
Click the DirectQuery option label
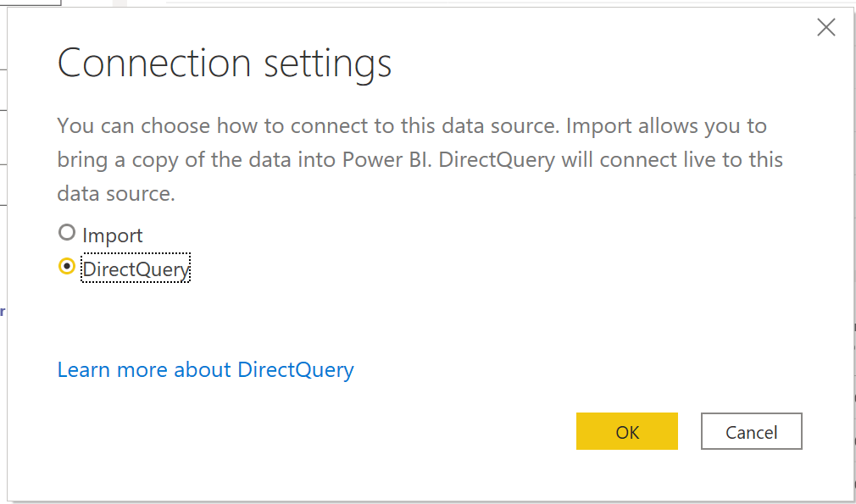point(136,269)
